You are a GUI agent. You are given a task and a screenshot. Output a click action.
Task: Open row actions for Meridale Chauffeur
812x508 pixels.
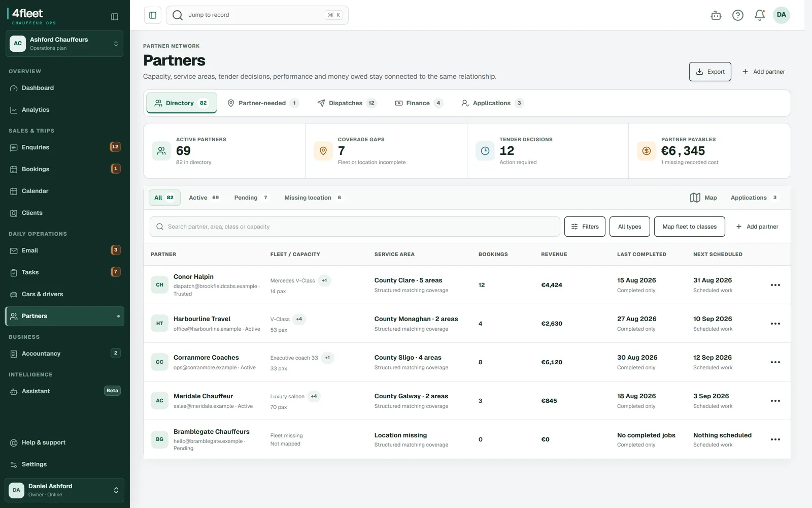point(775,401)
